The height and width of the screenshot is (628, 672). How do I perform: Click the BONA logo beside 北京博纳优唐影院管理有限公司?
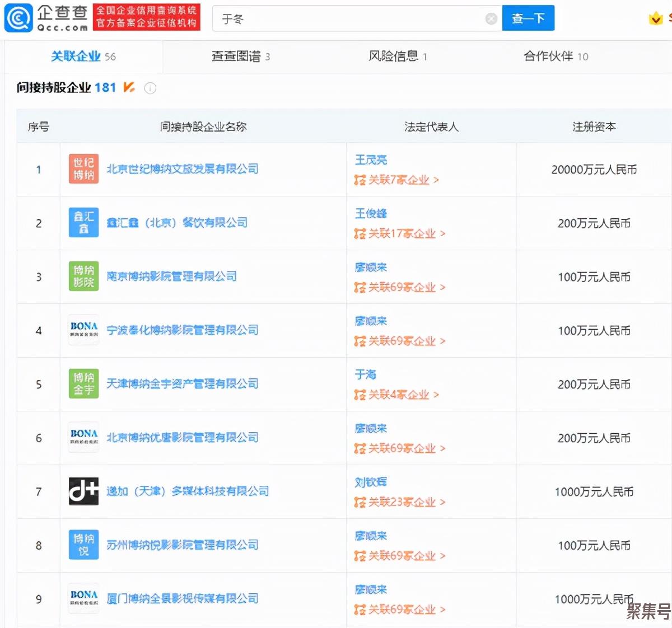(x=83, y=438)
